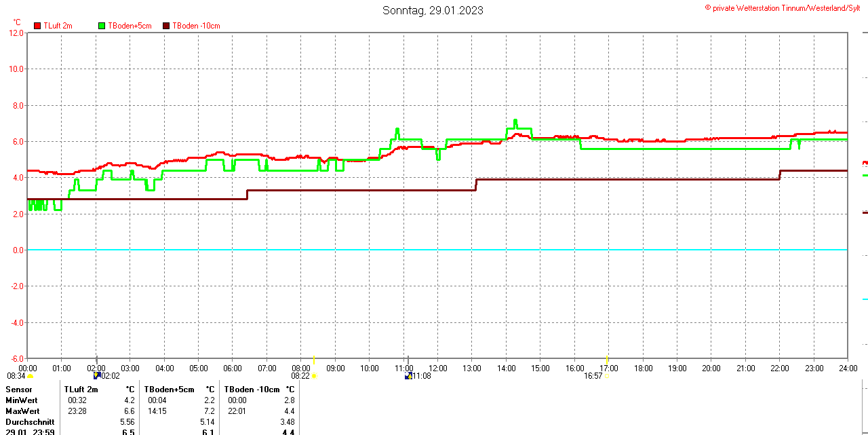Select the TBoden -10cm legend label
Screen dimensions: 868x435
(196, 26)
